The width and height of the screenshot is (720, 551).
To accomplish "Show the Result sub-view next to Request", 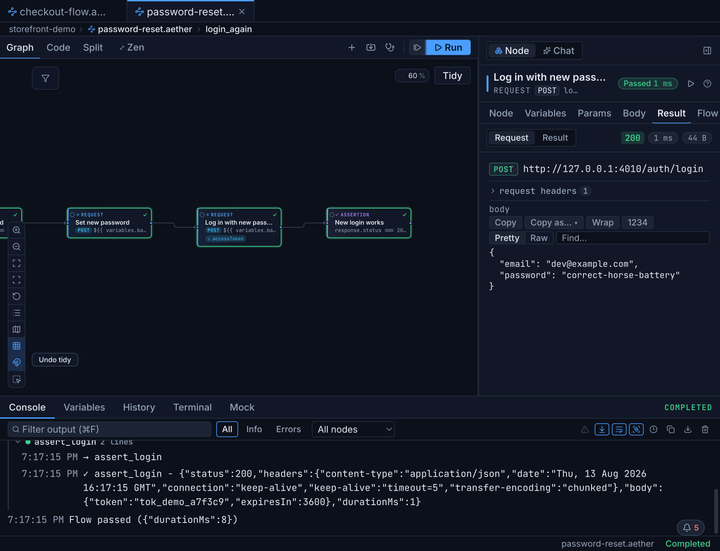I will (555, 138).
